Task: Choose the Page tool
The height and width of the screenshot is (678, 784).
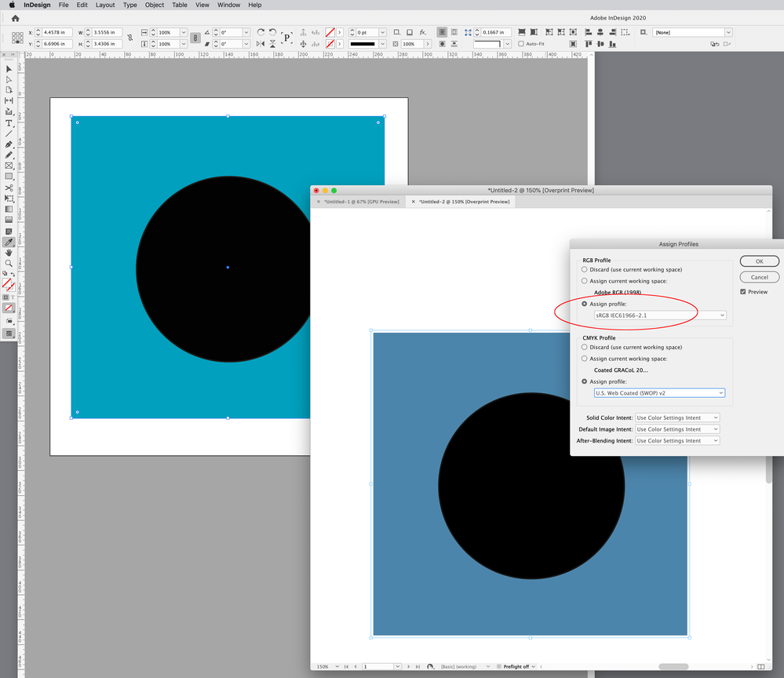Action: click(x=9, y=90)
